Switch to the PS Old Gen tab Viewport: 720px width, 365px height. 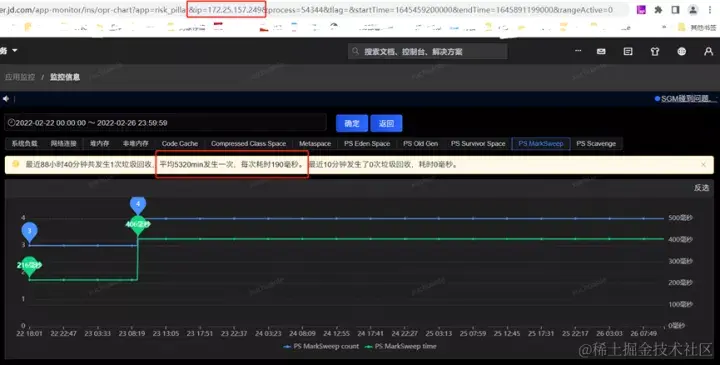pos(420,144)
